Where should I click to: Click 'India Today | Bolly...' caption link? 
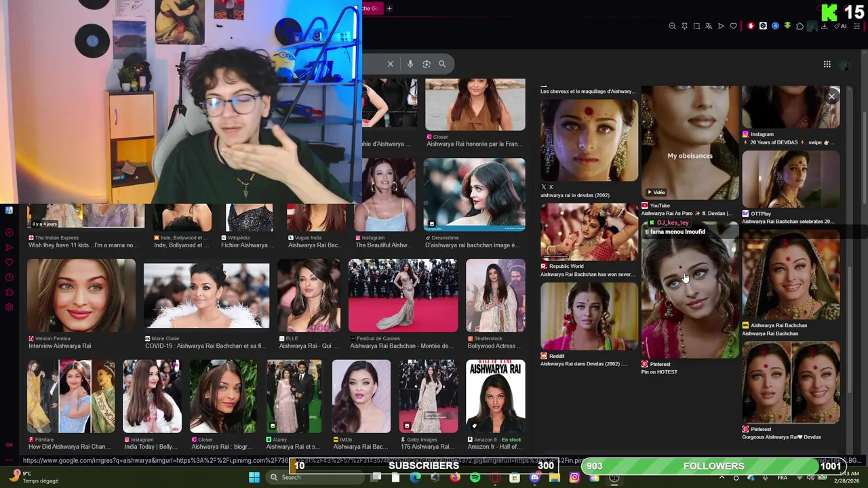coord(151,447)
